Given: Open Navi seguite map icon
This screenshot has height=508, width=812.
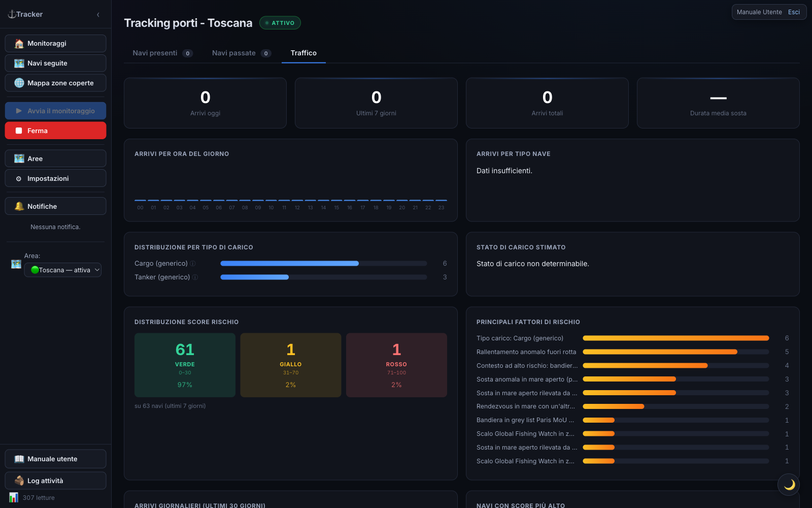Looking at the screenshot, I should (19, 63).
